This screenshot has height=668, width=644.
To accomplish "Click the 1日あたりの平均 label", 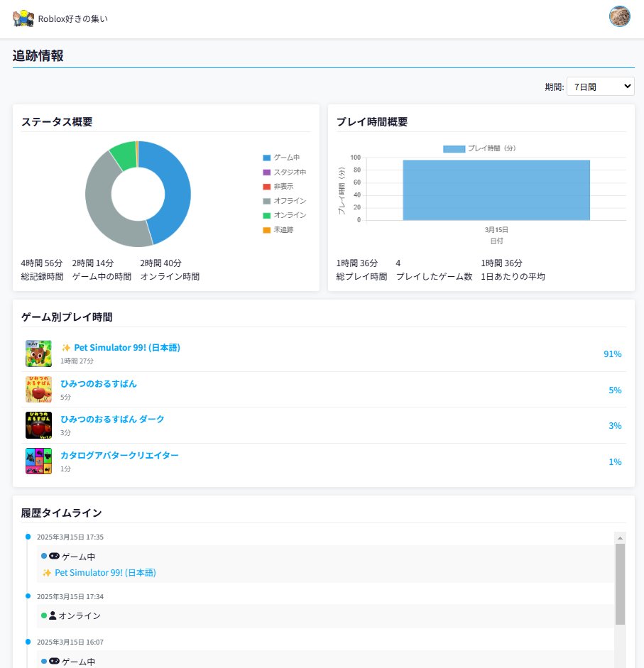I will 513,276.
